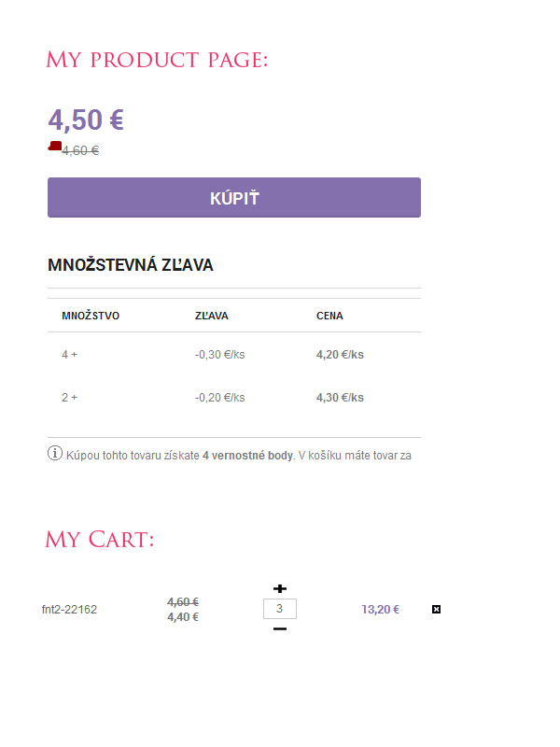
Task: Click the MNOŽSTEVNÁ ZĽAVA heading
Action: [x=131, y=265]
